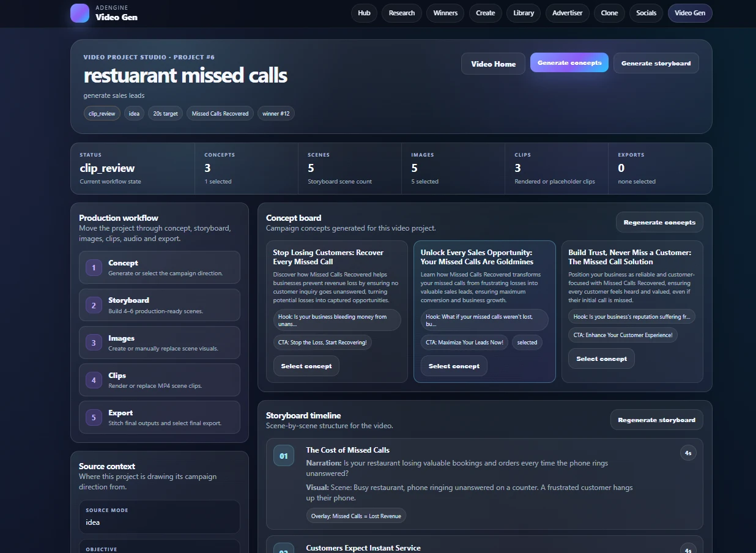Open the Library tab
The height and width of the screenshot is (553, 756).
click(x=524, y=13)
